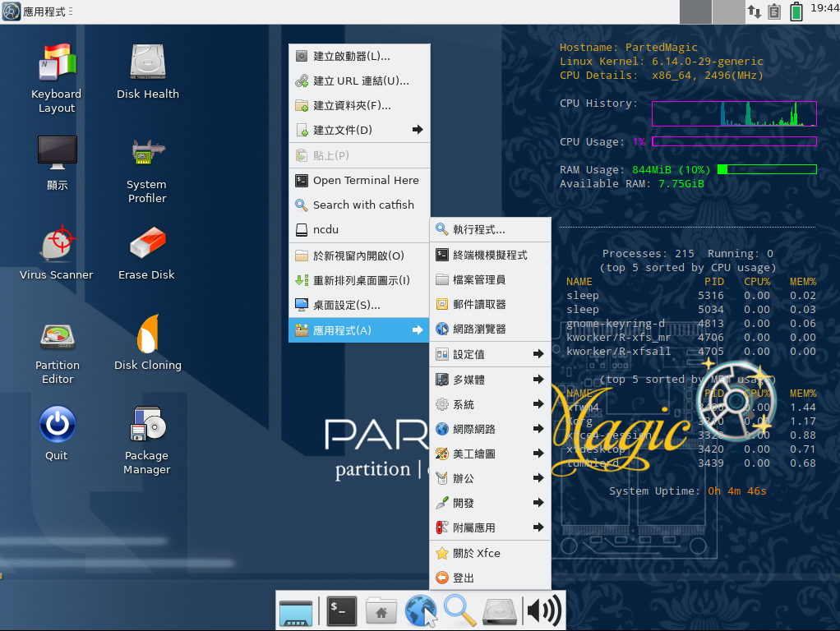The image size is (840, 631).
Task: Click the CPU Usage bar
Action: [x=734, y=141]
